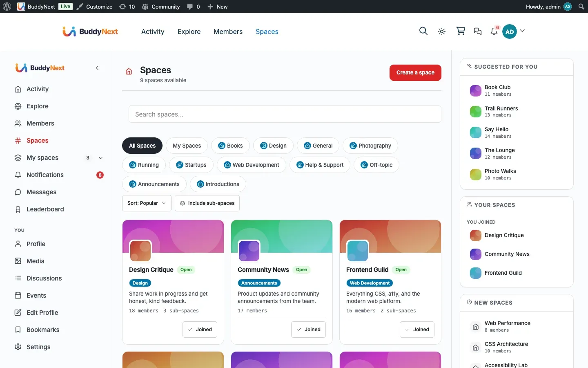Open Discussions in the left sidebar

(x=59, y=278)
